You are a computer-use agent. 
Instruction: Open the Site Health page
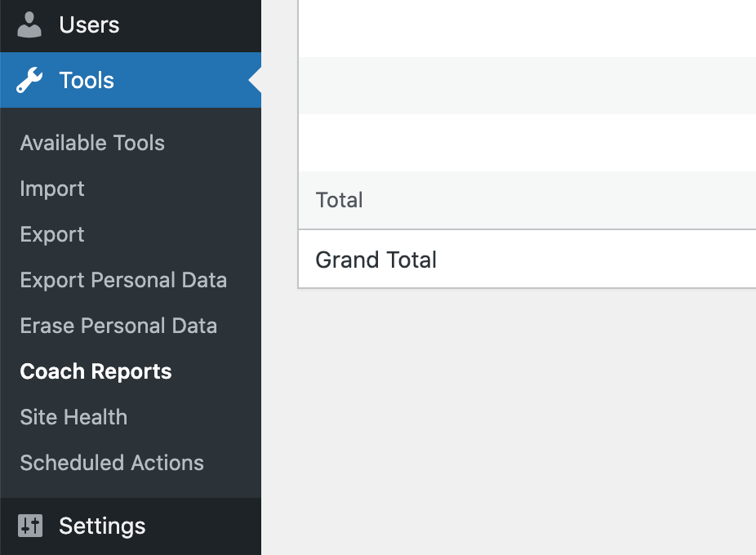click(x=73, y=417)
